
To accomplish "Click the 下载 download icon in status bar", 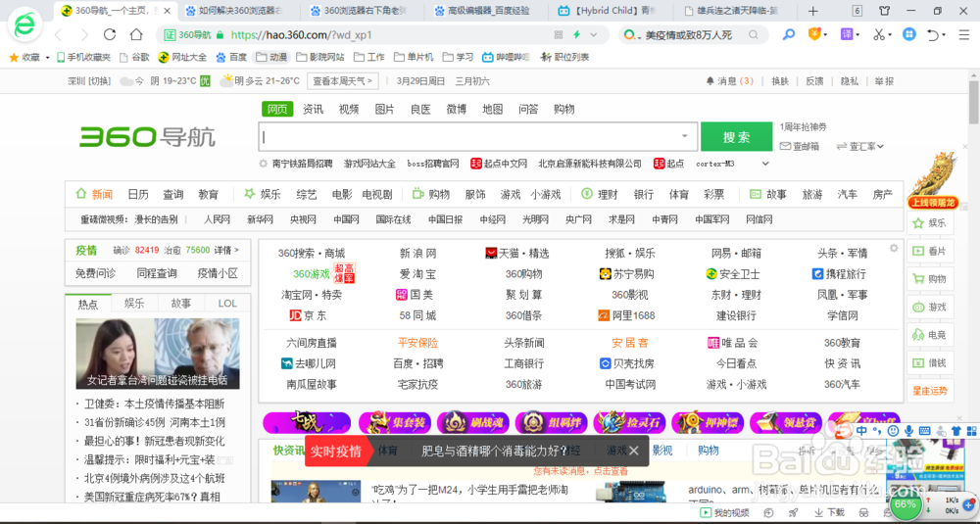I will 829,513.
